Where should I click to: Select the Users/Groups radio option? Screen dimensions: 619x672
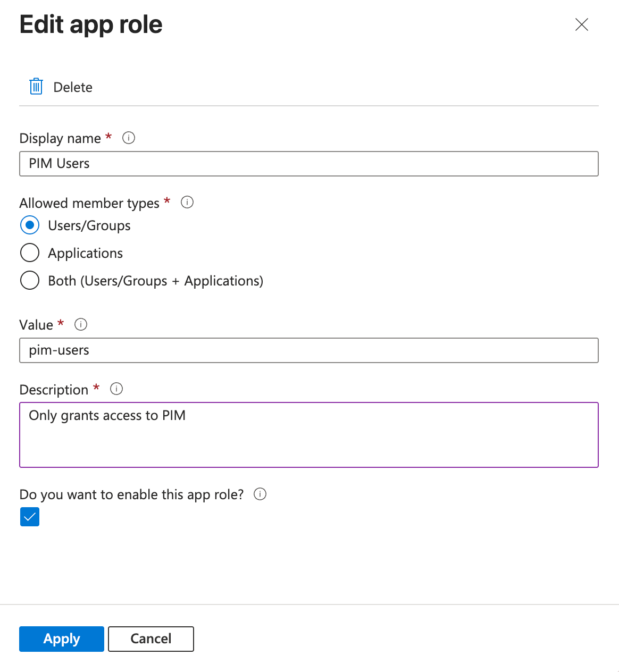point(30,225)
